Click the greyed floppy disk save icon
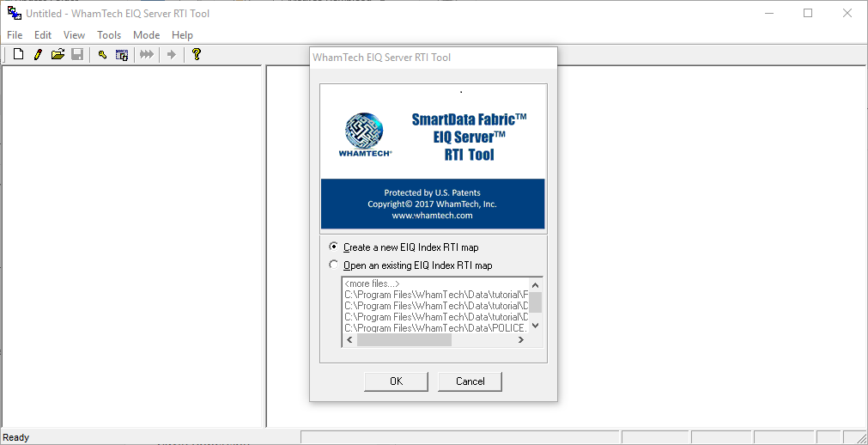Image resolution: width=868 pixels, height=445 pixels. 77,54
